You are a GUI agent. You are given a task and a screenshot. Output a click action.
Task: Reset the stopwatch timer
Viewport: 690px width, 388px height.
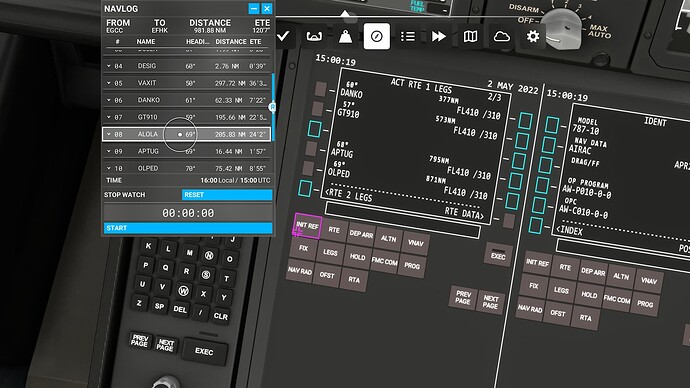(x=227, y=194)
